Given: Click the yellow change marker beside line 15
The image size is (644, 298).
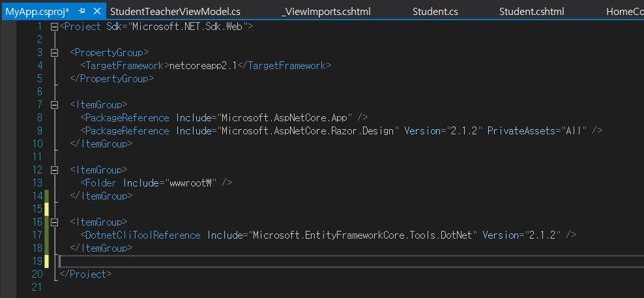Looking at the screenshot, I should pos(46,209).
